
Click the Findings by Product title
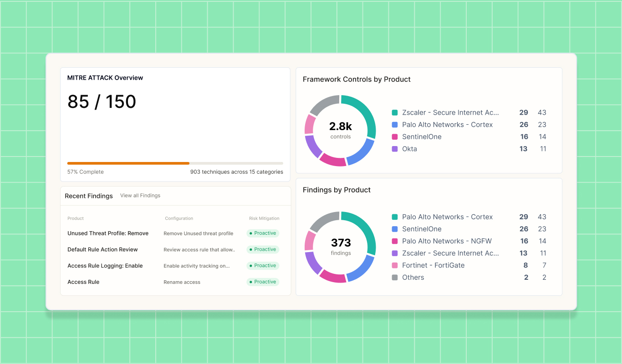point(336,190)
